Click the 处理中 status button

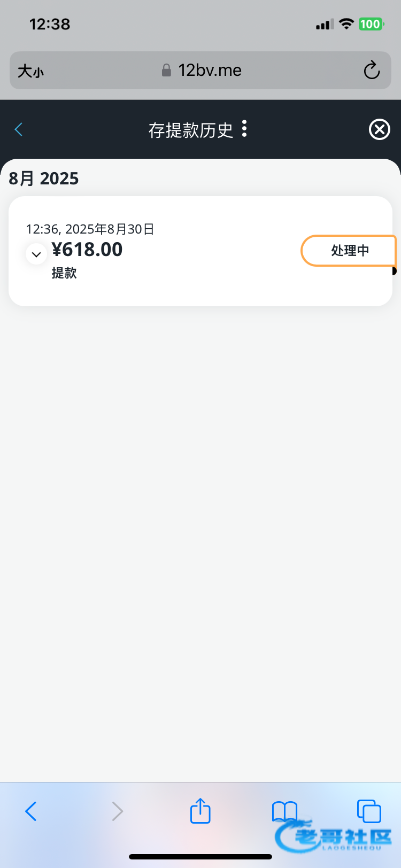click(x=349, y=251)
